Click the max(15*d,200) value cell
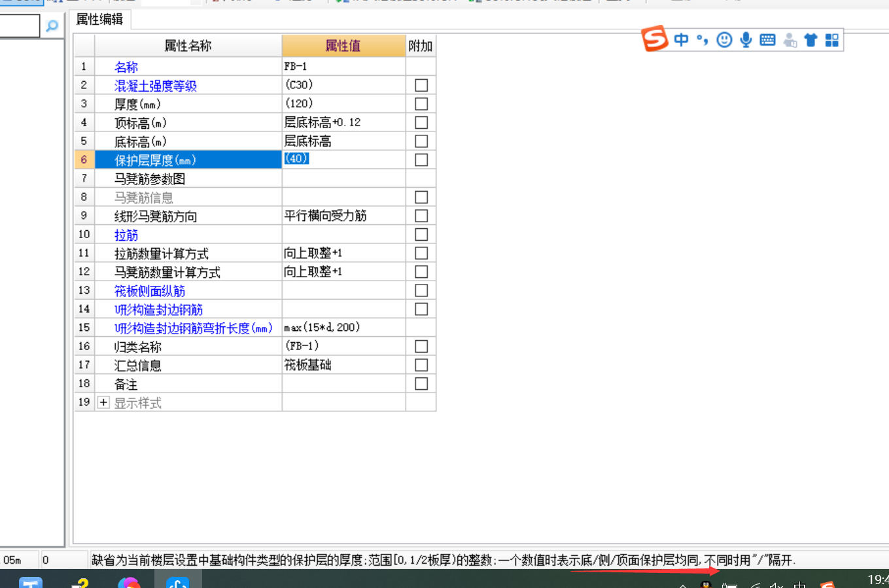 (x=343, y=328)
